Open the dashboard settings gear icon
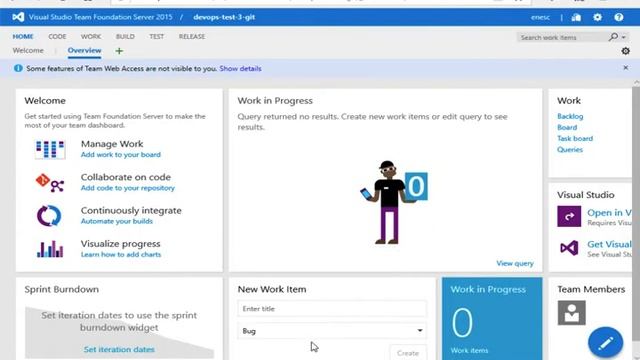This screenshot has width=640, height=360. (625, 51)
